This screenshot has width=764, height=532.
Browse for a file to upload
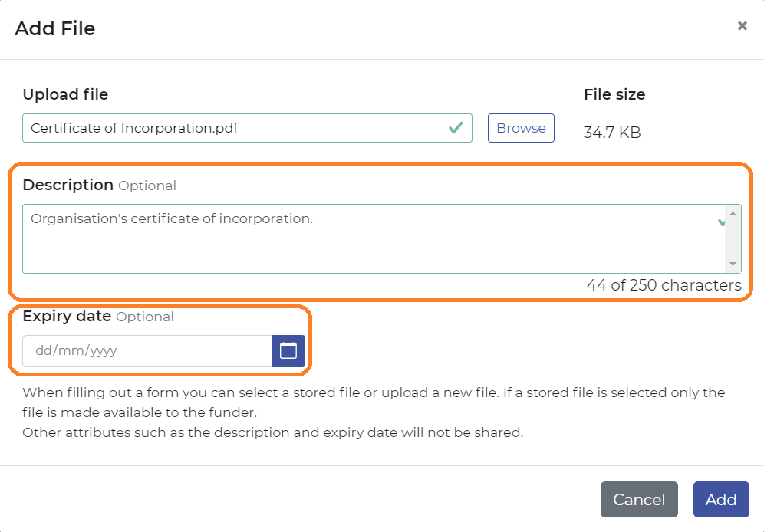[x=521, y=128]
